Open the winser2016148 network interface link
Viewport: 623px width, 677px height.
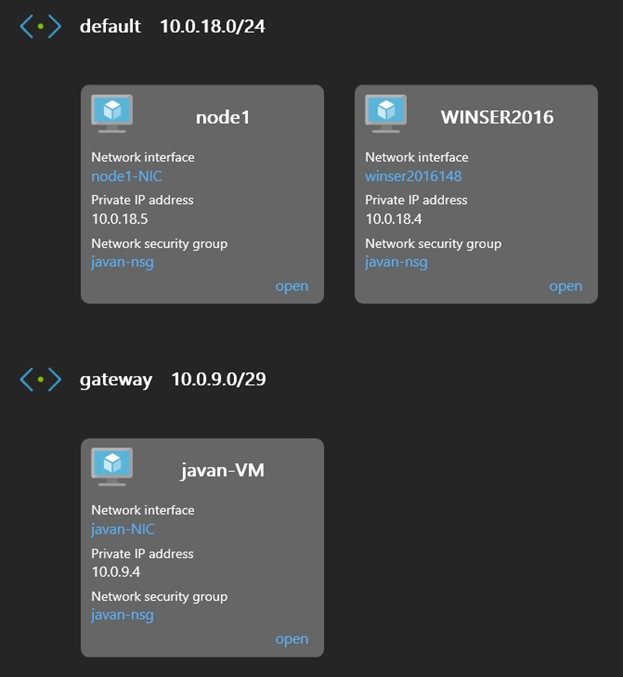coord(413,176)
